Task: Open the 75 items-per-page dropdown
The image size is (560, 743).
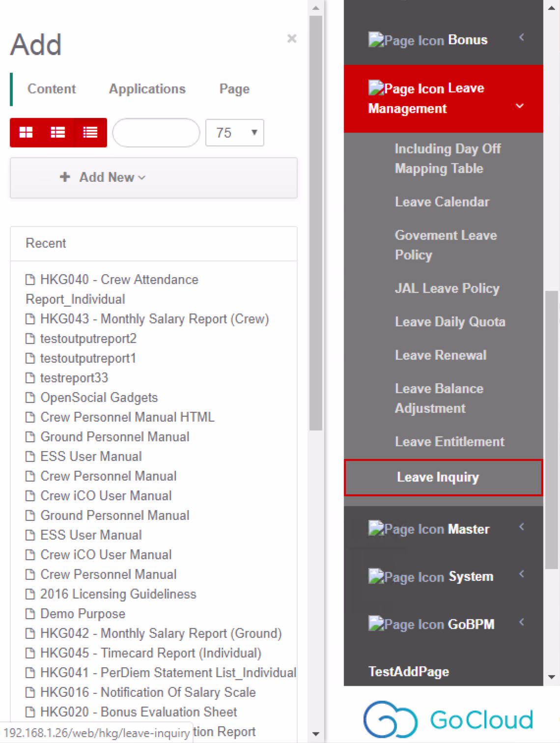Action: 234,133
